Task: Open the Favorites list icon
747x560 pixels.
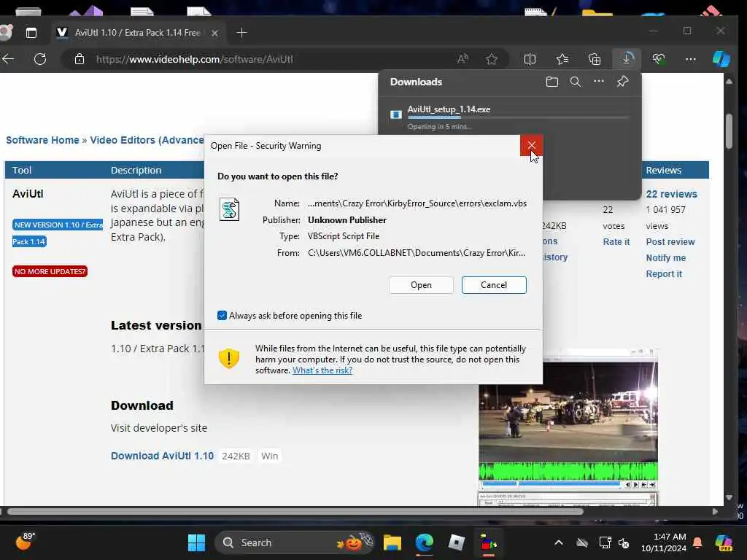Action: (562, 59)
